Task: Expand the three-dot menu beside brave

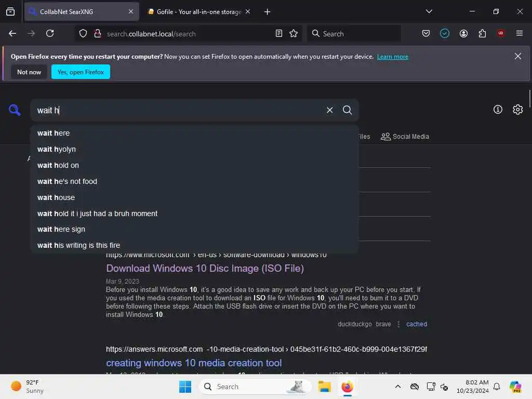Action: tap(398, 324)
